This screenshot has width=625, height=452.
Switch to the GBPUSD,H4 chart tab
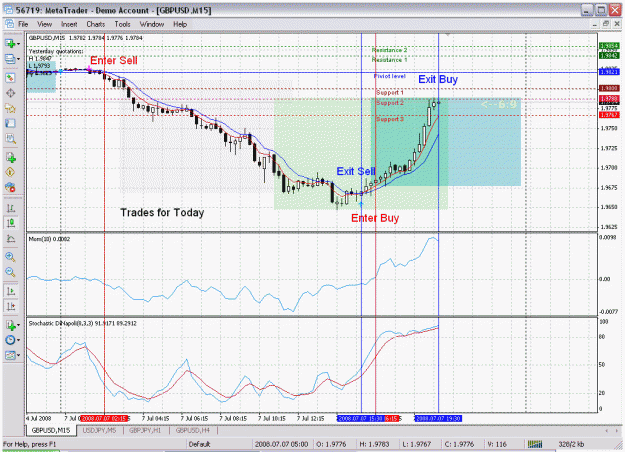(x=193, y=430)
